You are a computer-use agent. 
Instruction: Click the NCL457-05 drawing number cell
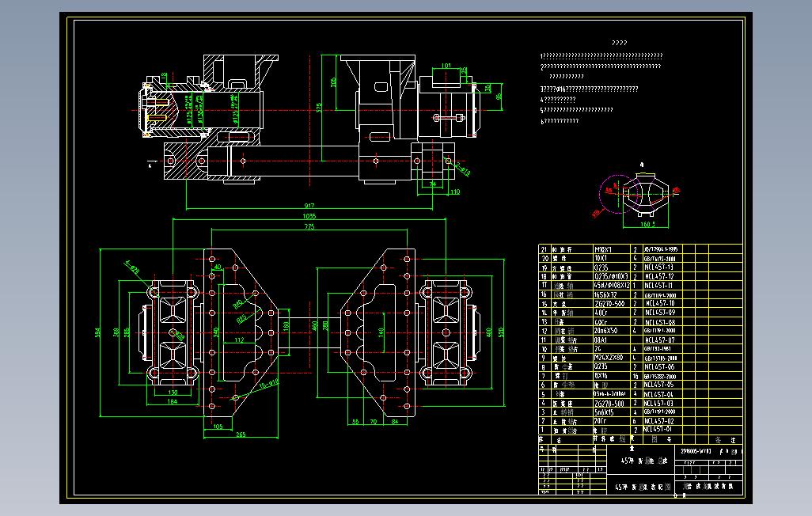658,385
